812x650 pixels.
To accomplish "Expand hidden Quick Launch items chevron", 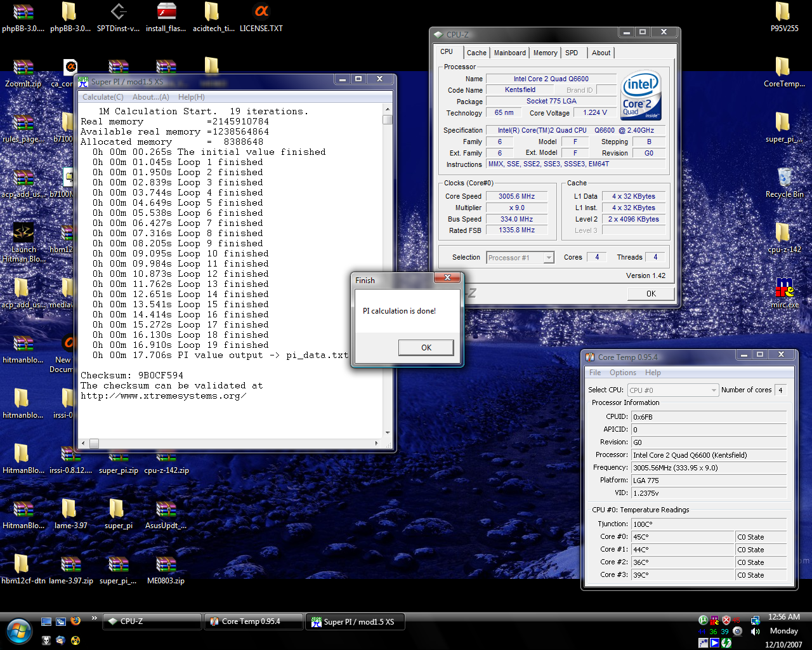I will pyautogui.click(x=95, y=618).
